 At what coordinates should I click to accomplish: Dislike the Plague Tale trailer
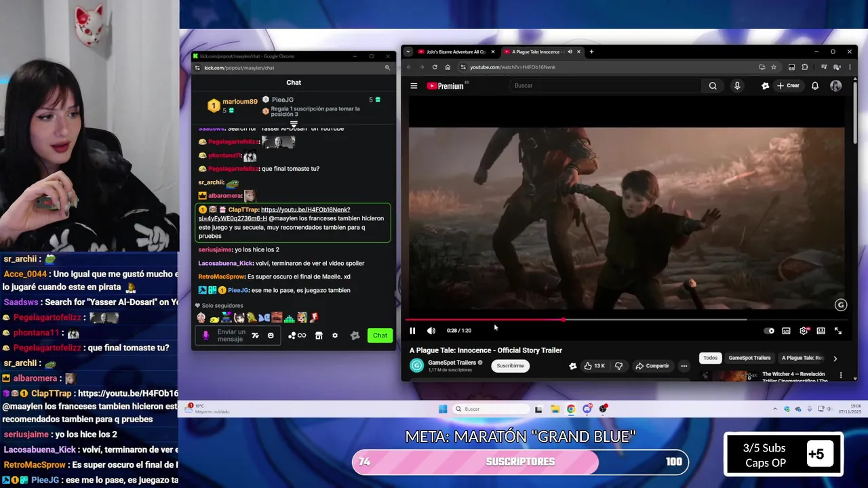pyautogui.click(x=618, y=366)
